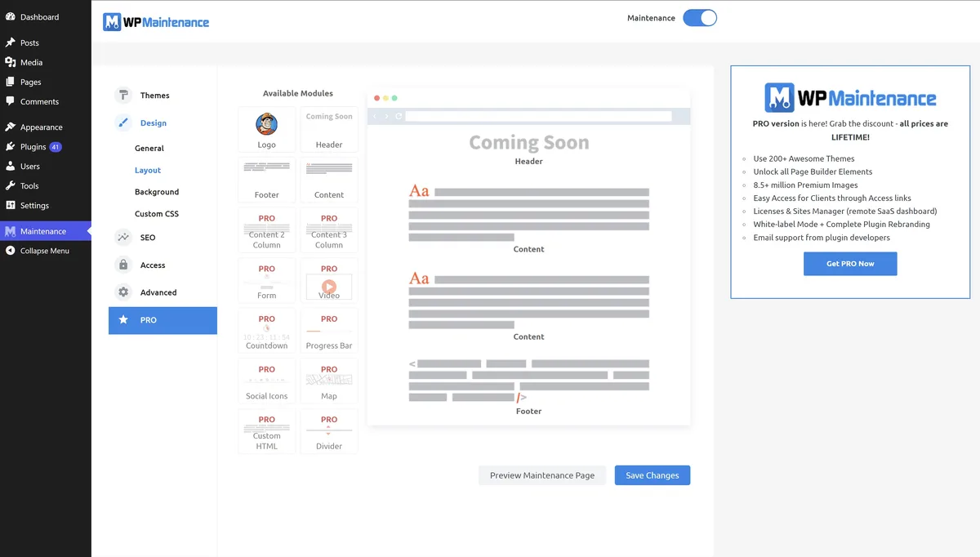This screenshot has height=557, width=980.
Task: Pick the PRO Content 3 Column module
Action: (x=329, y=229)
